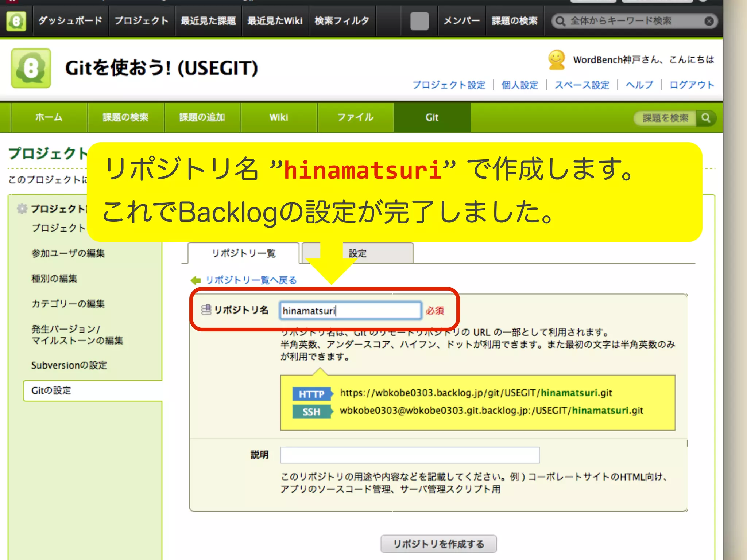Clear the global keyword search field
This screenshot has height=560, width=747.
[x=709, y=21]
